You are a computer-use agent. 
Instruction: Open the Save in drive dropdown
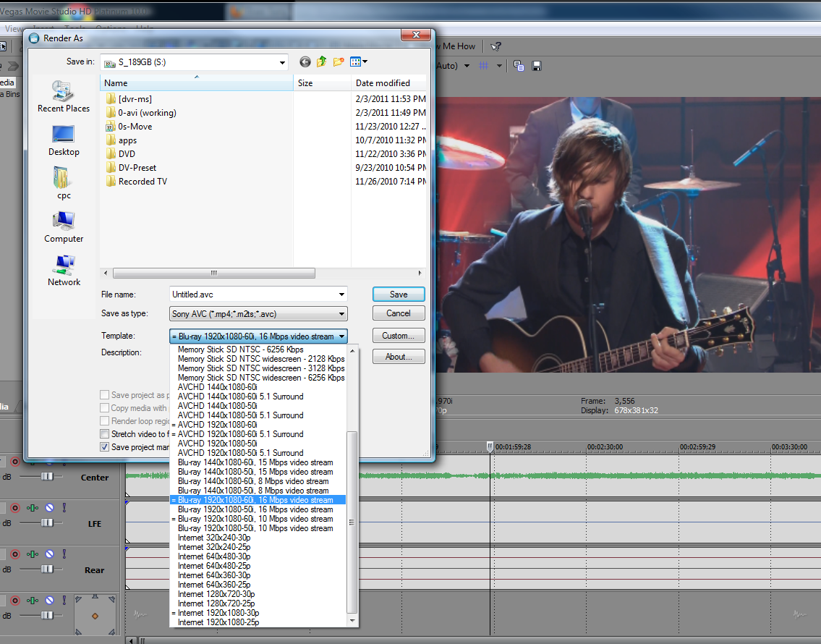click(x=281, y=63)
